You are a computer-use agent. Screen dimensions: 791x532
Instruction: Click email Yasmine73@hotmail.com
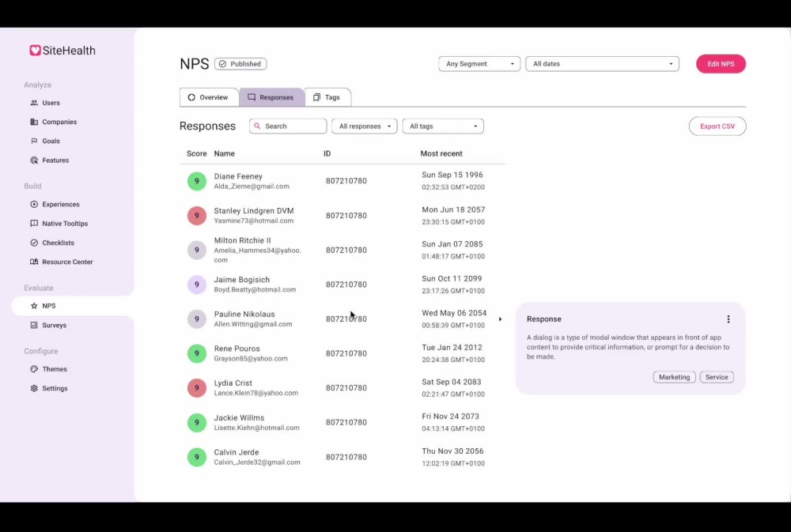coord(253,221)
